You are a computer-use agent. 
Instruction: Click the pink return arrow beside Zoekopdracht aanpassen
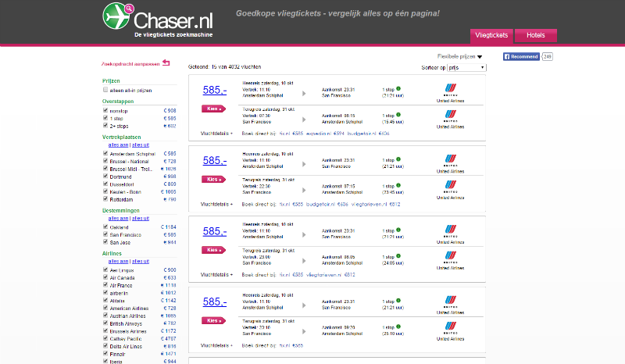[166, 63]
